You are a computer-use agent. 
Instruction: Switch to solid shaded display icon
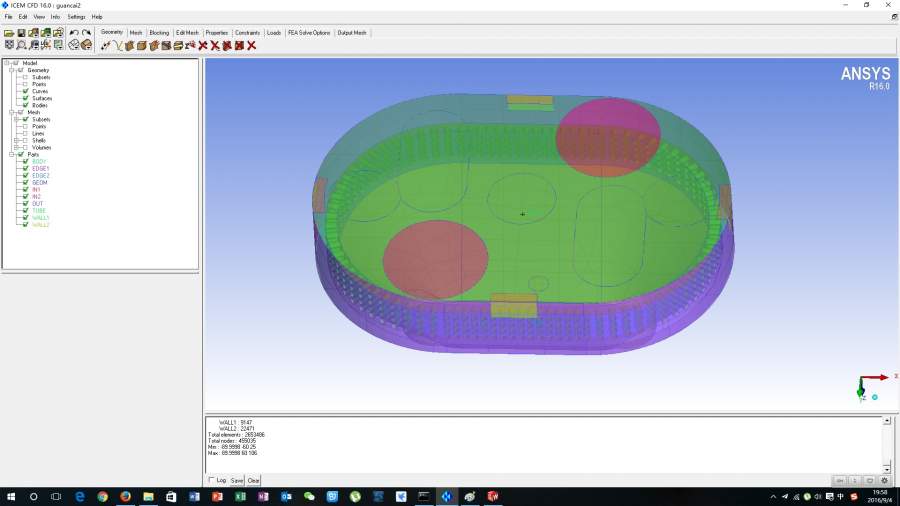86,45
